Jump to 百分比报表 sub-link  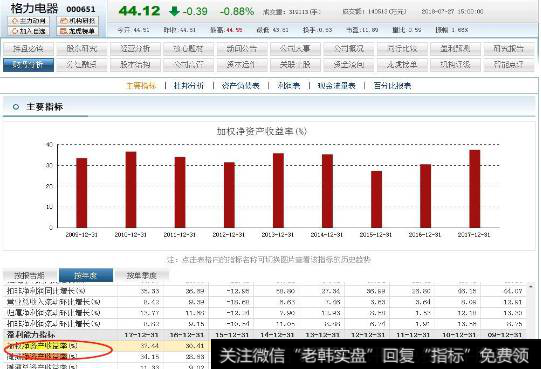point(392,86)
